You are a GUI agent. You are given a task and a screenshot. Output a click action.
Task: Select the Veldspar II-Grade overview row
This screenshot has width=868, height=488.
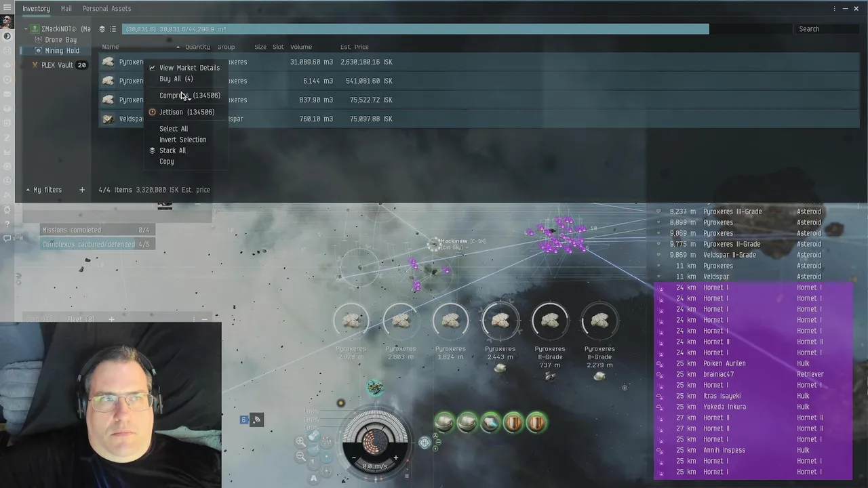[753, 255]
